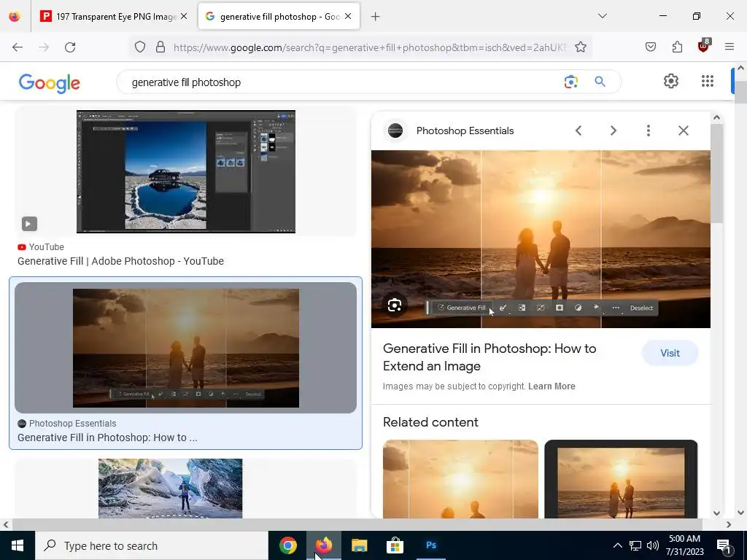
Task: Click the Windows Type here to search box
Action: tap(152, 545)
